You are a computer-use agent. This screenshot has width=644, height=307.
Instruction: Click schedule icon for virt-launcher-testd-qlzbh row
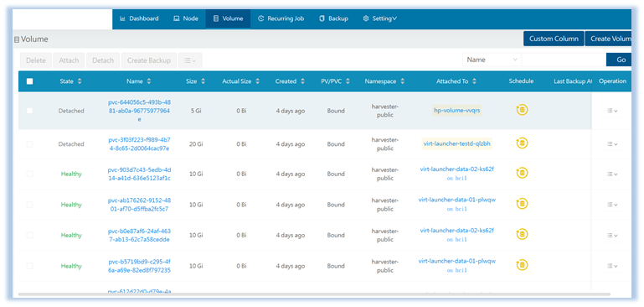pos(522,143)
